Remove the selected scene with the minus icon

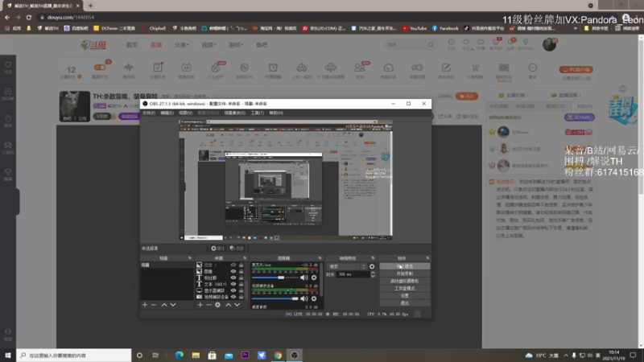click(154, 305)
